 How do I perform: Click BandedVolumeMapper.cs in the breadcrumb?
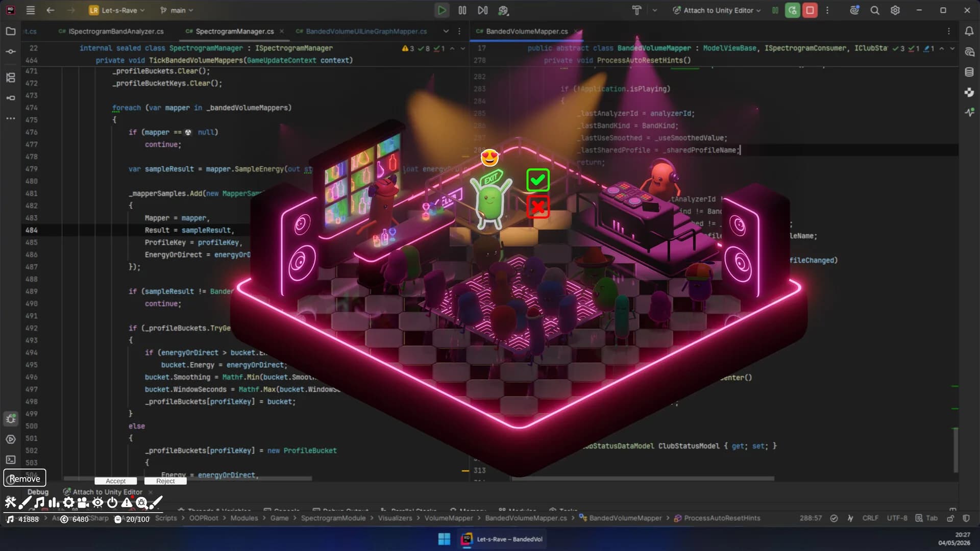click(x=526, y=518)
